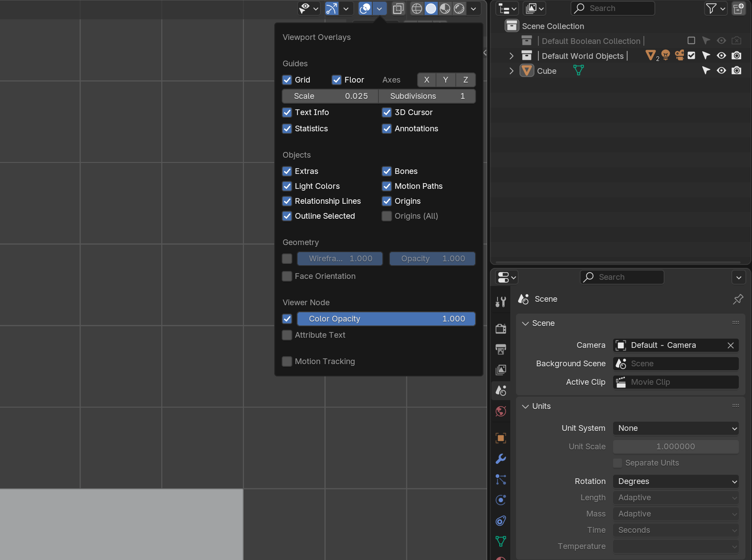Open the Output properties tab

(x=501, y=349)
